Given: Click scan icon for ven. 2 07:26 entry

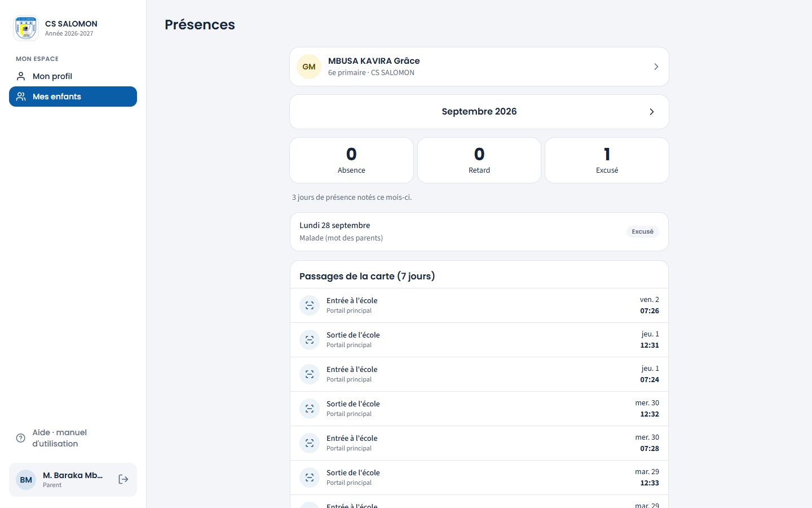Looking at the screenshot, I should click(x=310, y=305).
